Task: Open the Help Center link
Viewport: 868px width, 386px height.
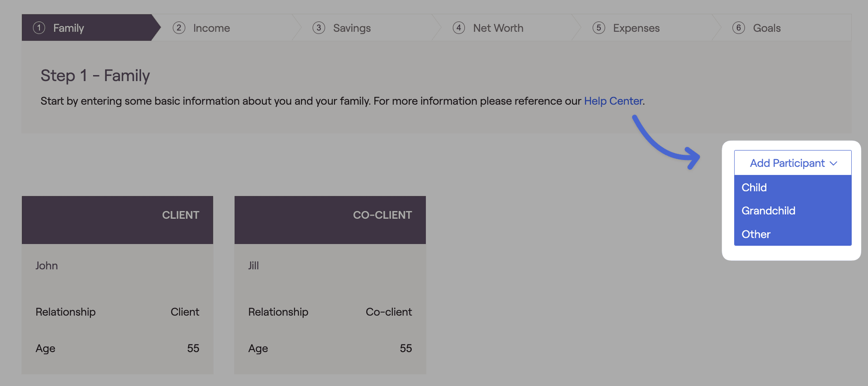Action: point(613,101)
